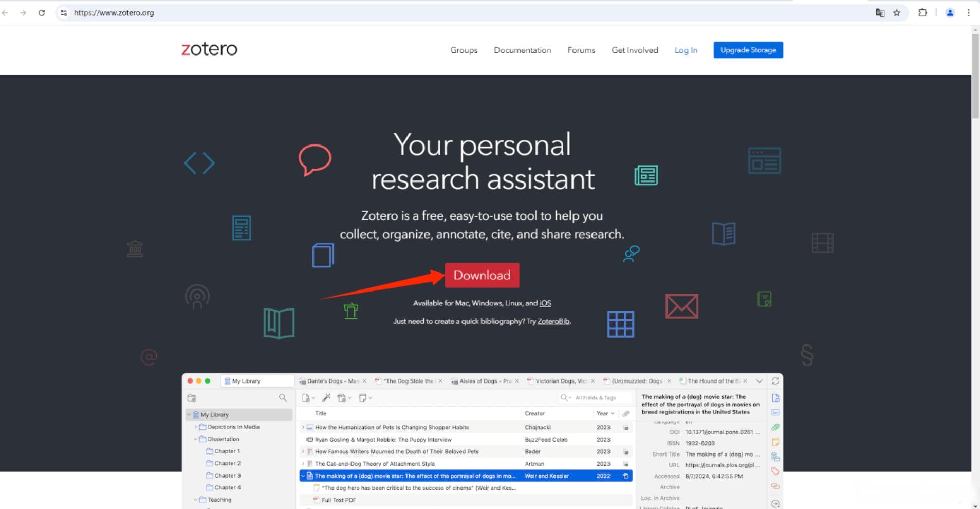Open the browser profile avatar icon
980x509 pixels.
(x=950, y=13)
